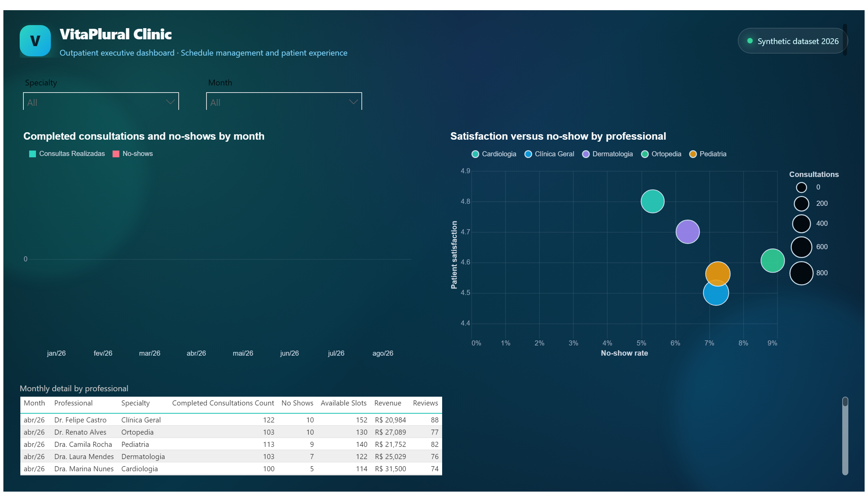Viewport: 868px width, 495px height.
Task: Toggle the No-shows legend swatch
Action: 116,154
